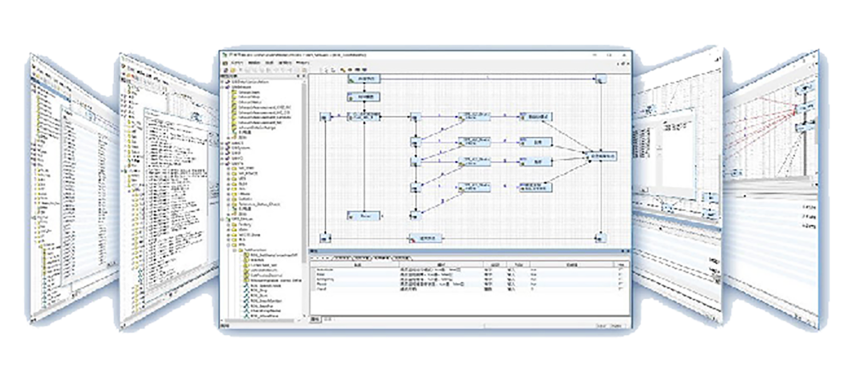
Task: Select the red-marked block on the bottom flow line
Action: [425, 238]
